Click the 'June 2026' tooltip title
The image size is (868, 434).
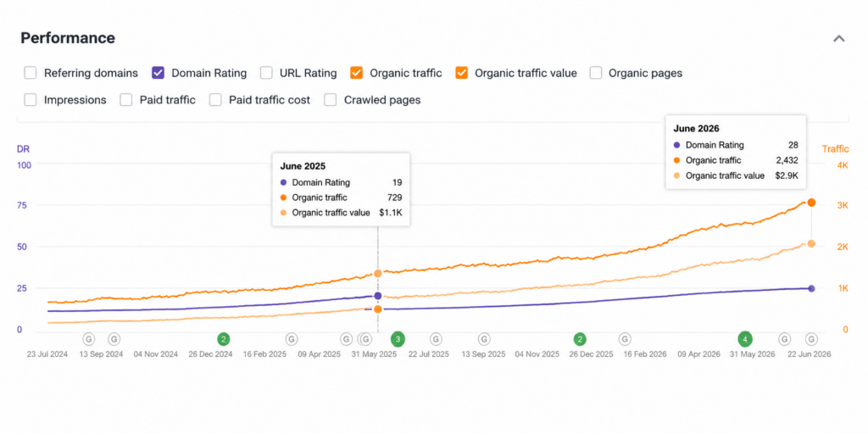point(697,128)
